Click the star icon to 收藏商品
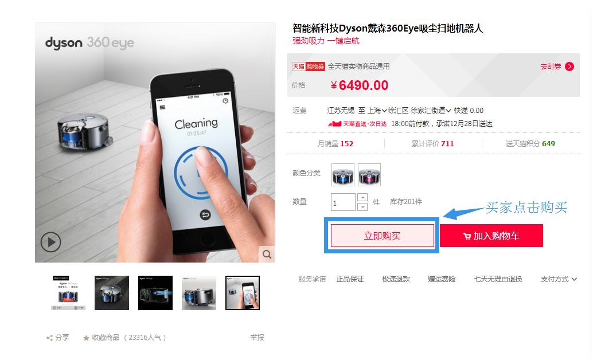597x364 pixels. (87, 338)
